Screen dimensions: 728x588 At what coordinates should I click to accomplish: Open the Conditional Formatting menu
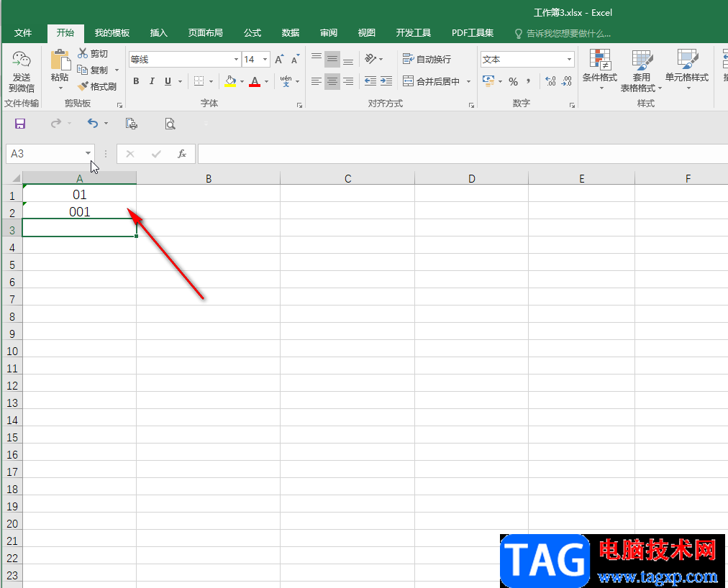tap(600, 70)
